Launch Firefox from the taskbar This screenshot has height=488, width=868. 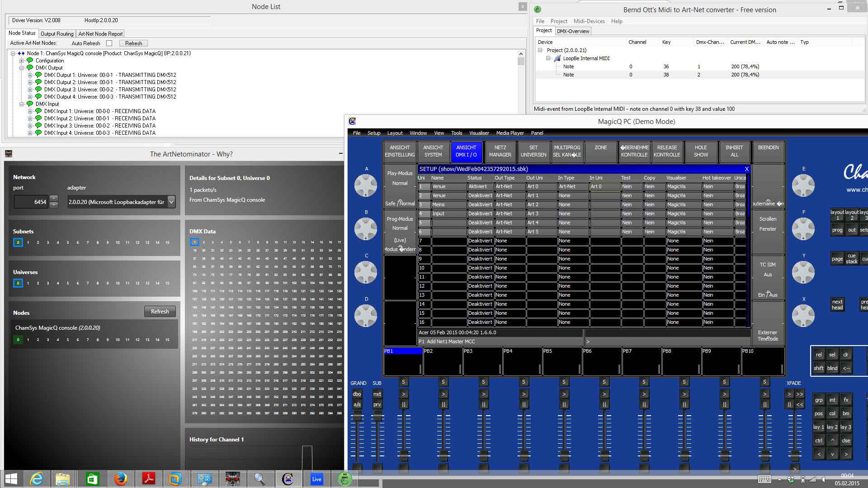pos(120,479)
